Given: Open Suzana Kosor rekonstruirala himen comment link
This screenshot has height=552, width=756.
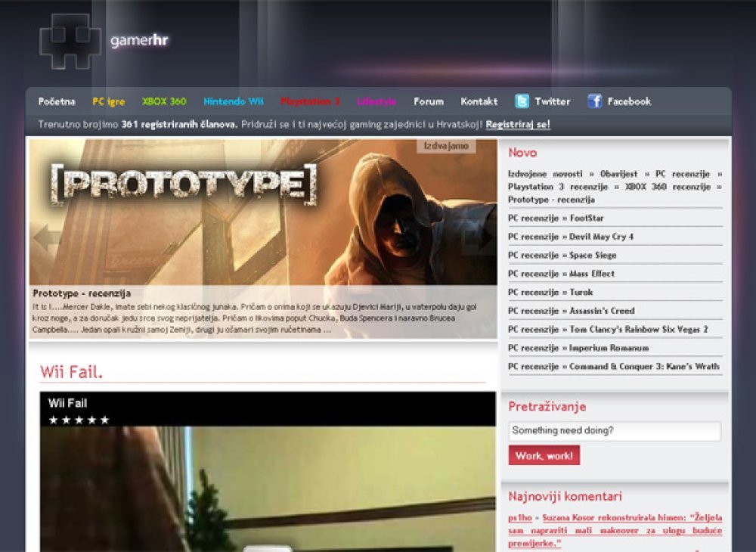Looking at the screenshot, I should click(615, 530).
